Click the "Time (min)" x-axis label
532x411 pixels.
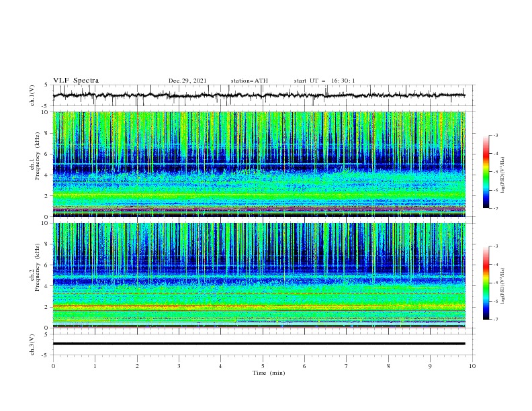269,373
